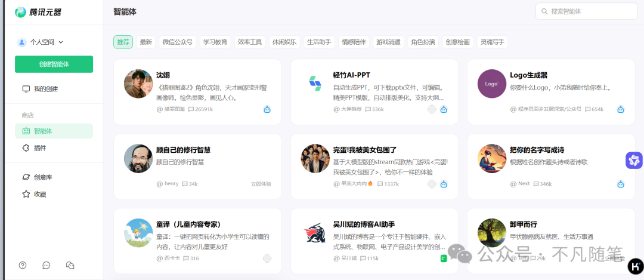Click the 搜索智能体 search field

[x=586, y=11]
